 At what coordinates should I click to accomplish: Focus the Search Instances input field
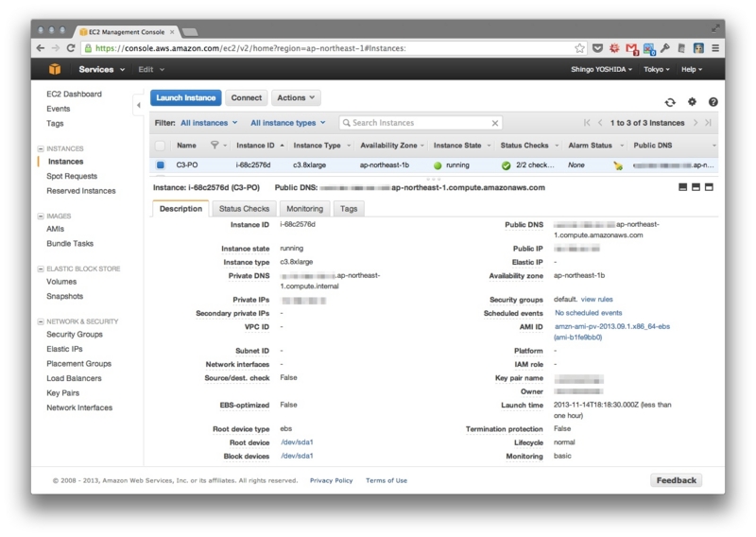tap(419, 123)
